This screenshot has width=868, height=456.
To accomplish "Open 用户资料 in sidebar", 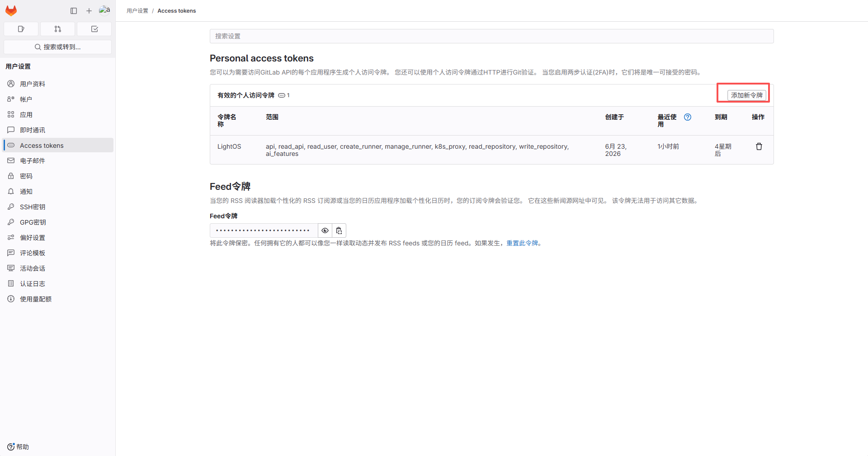I will pos(58,84).
